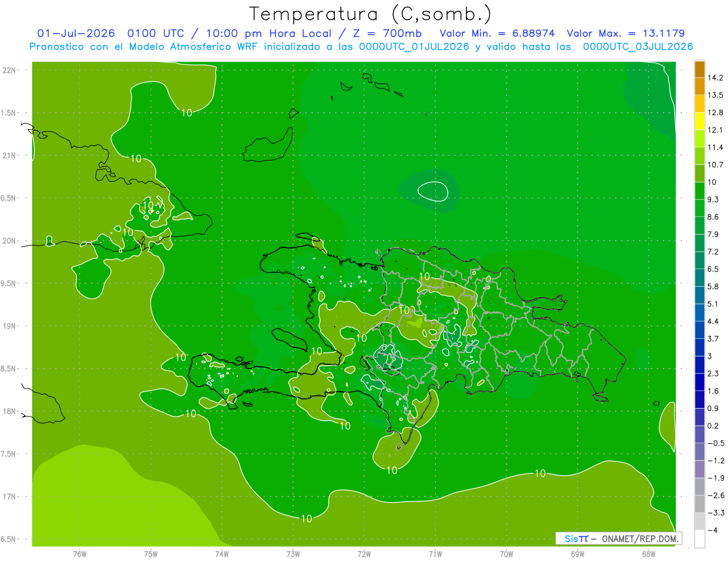Screen dimensions: 728x562
Task: Click the closed oval contour north of Hispaniola
Action: click(x=433, y=191)
